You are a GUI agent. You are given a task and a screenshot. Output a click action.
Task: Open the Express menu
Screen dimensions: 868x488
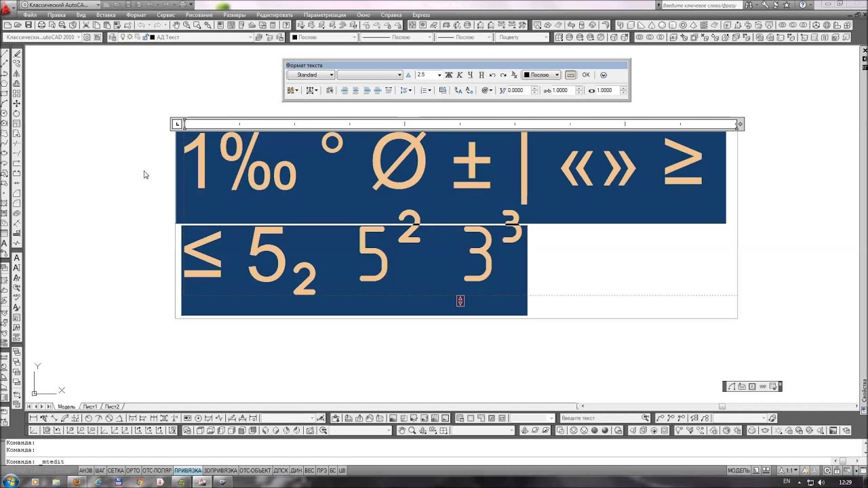[421, 15]
